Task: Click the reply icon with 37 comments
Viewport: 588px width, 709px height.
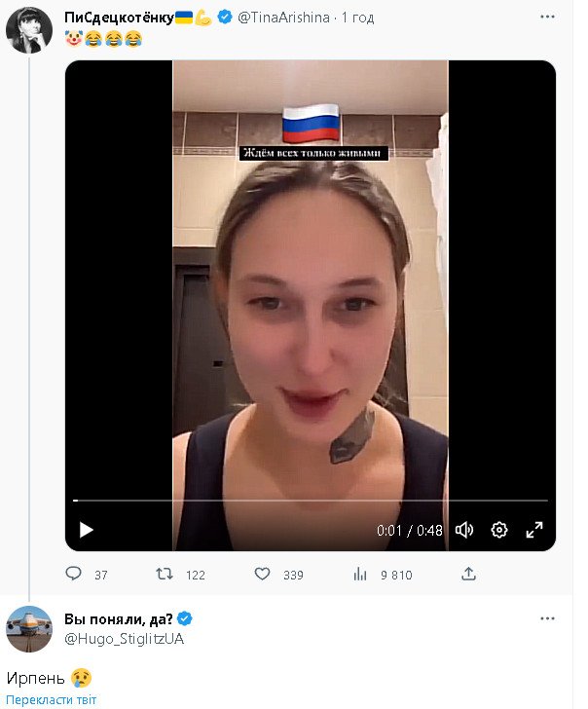Action: (73, 575)
